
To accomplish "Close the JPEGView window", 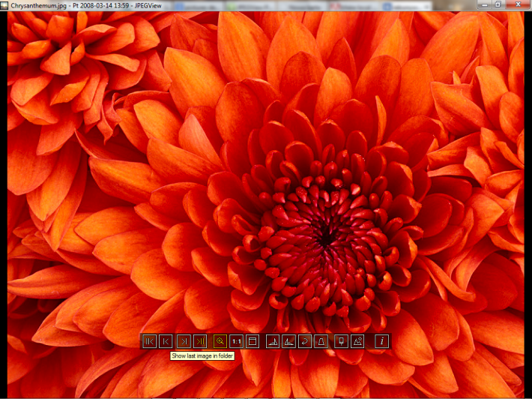I will tap(518, 4).
